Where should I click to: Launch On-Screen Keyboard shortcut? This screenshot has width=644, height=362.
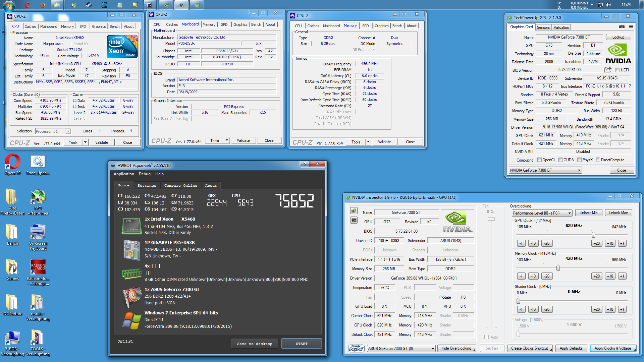[x=38, y=237]
